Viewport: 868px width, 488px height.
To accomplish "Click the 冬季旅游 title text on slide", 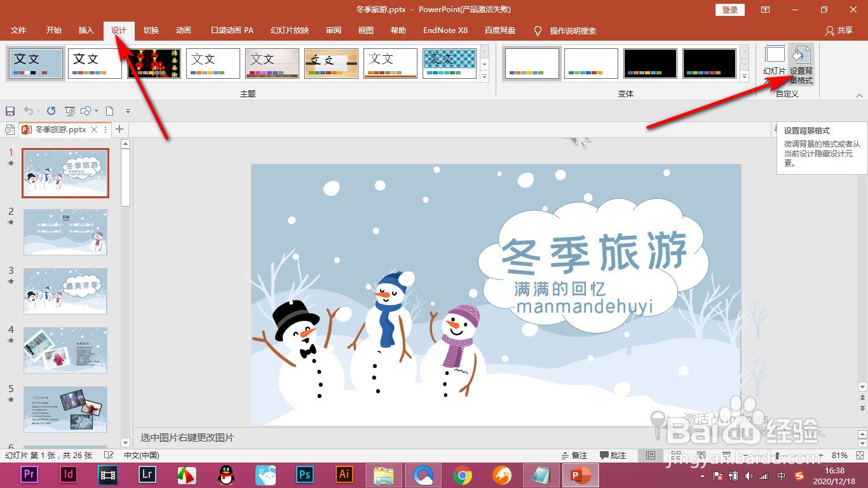I will [x=594, y=252].
